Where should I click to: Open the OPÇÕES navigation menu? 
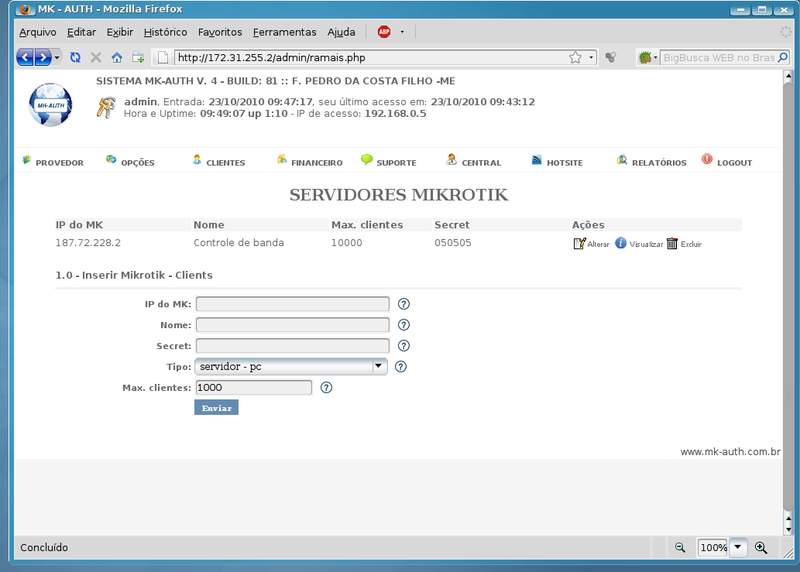pyautogui.click(x=130, y=162)
